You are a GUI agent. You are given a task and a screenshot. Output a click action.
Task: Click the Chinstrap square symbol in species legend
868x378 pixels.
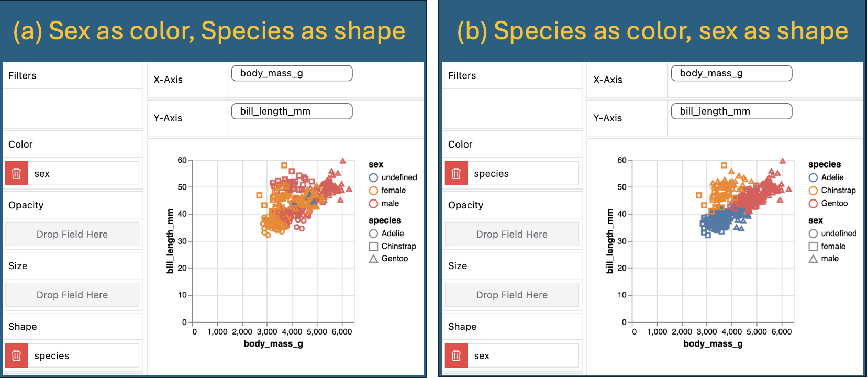click(x=373, y=246)
